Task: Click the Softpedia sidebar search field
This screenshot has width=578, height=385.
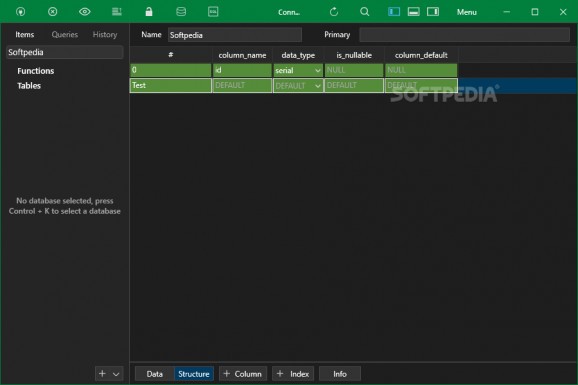Action: point(65,52)
